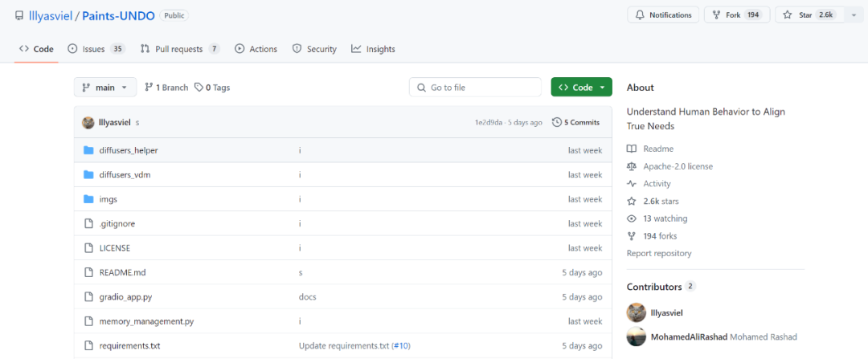
Task: Open the Code tab
Action: pyautogui.click(x=36, y=49)
